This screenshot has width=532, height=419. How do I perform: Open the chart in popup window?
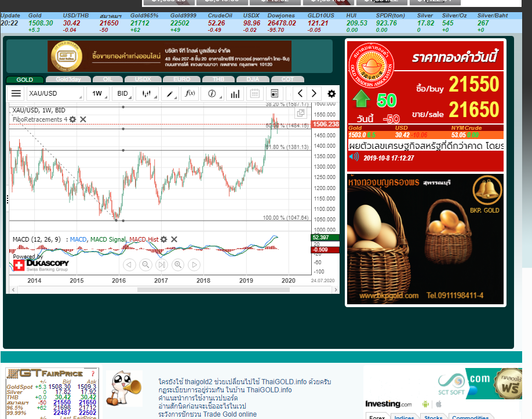tap(301, 113)
